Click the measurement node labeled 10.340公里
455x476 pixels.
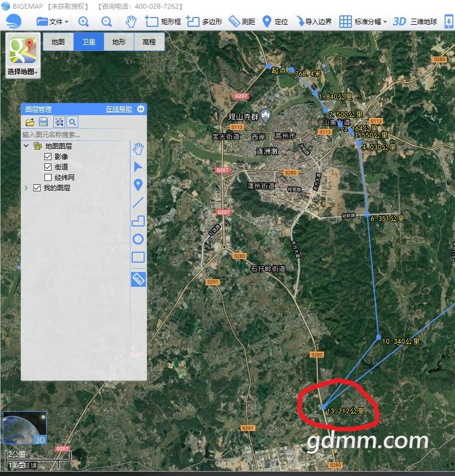(x=378, y=337)
